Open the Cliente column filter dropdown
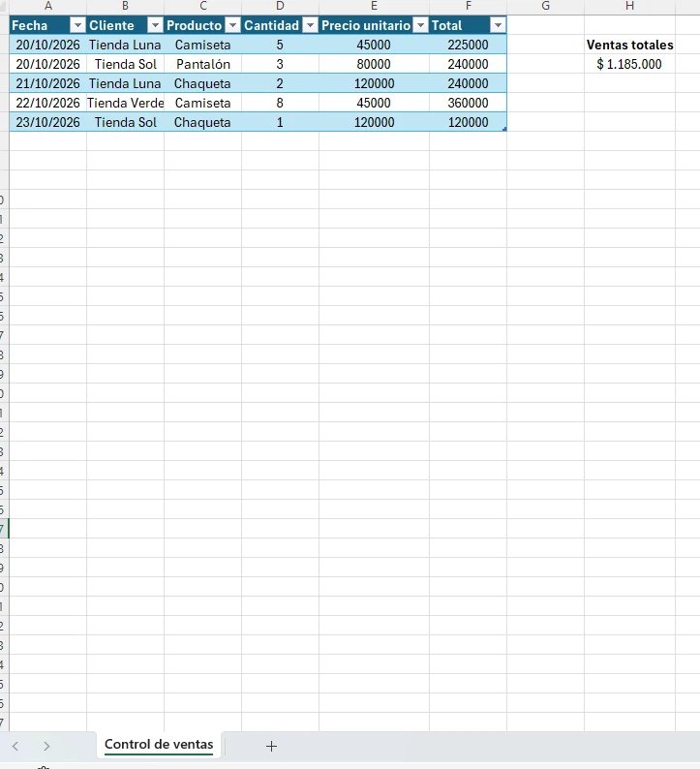This screenshot has height=769, width=700. (x=155, y=25)
